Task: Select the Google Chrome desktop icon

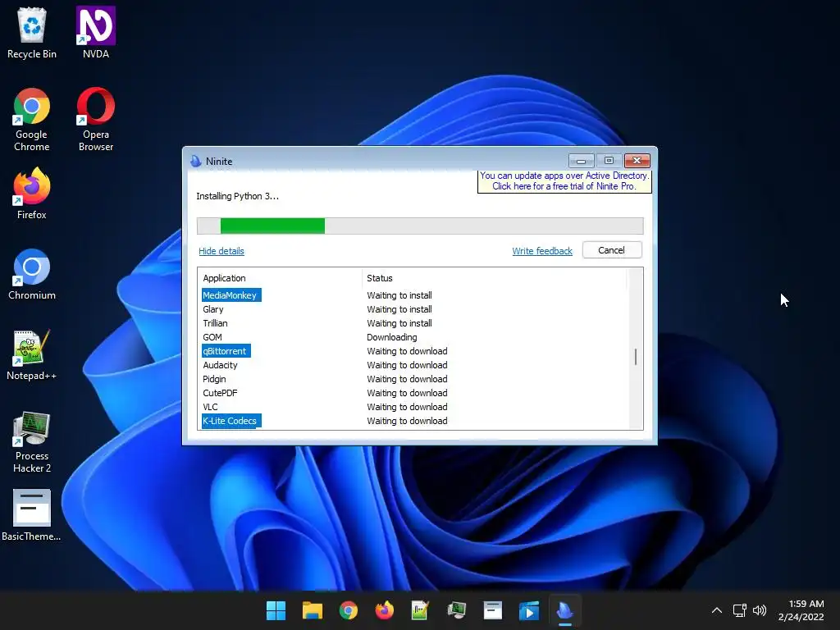Action: pyautogui.click(x=32, y=120)
